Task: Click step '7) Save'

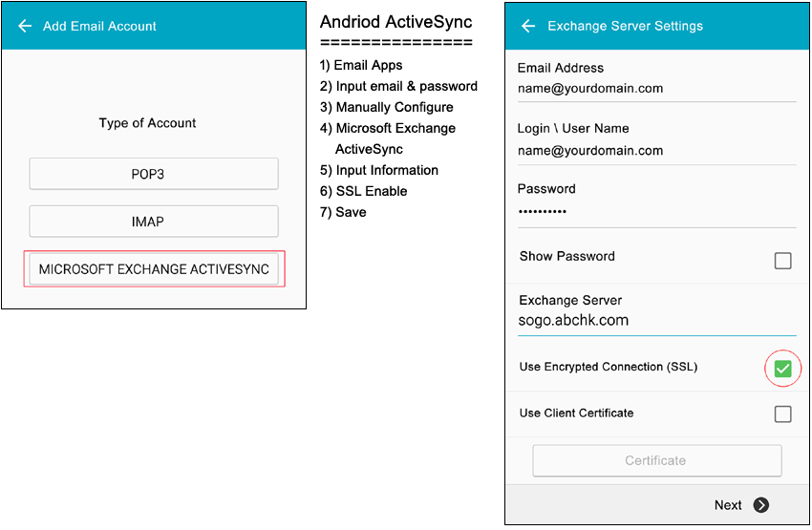Action: [x=343, y=212]
